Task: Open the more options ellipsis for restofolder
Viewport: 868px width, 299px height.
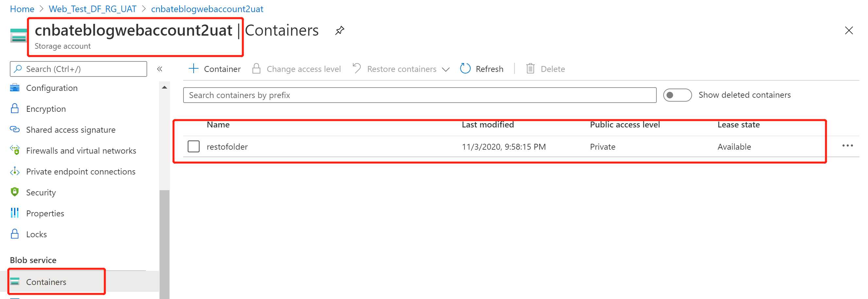Action: (847, 146)
